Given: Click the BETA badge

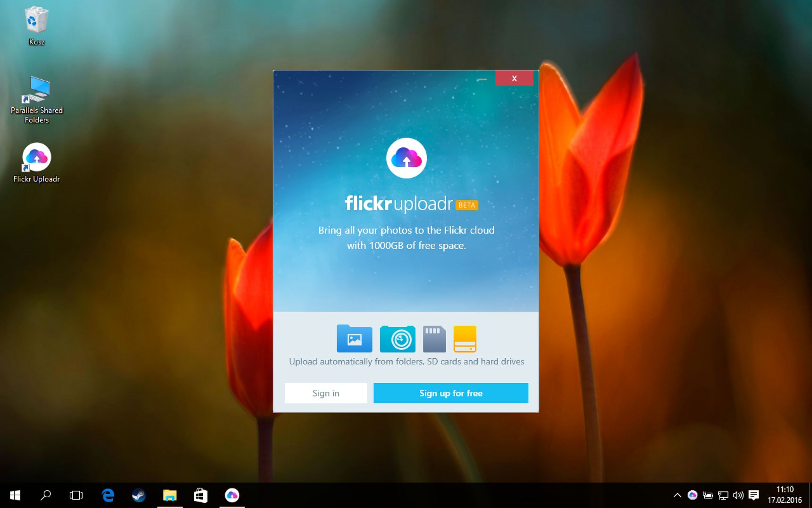Looking at the screenshot, I should tap(467, 205).
